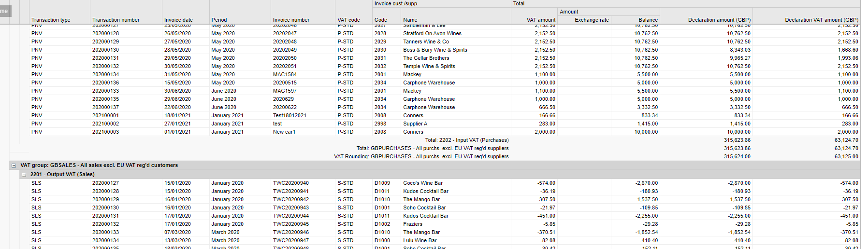
Task: Select the Temple Wine & Spirits cell
Action: click(x=429, y=66)
